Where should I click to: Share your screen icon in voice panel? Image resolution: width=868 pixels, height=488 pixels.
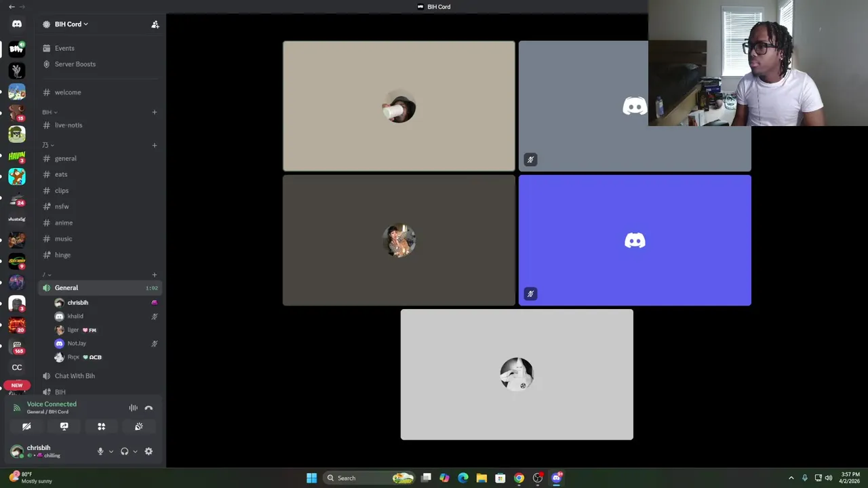pos(64,426)
